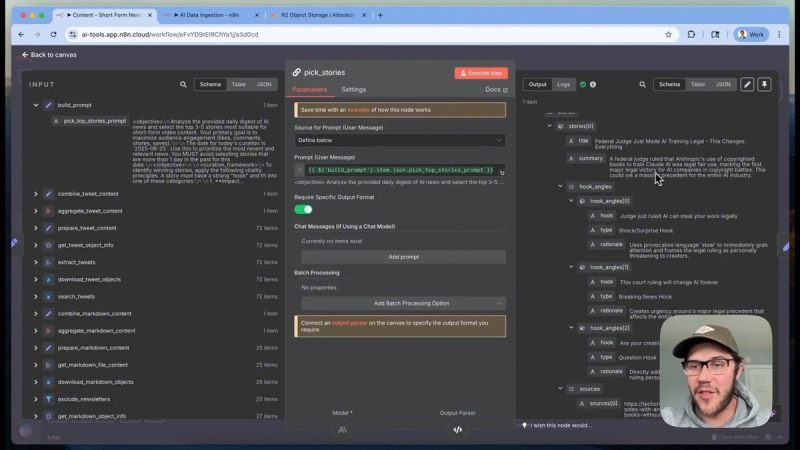800x450 pixels.
Task: Reload the page in the browser
Action: coord(54,34)
